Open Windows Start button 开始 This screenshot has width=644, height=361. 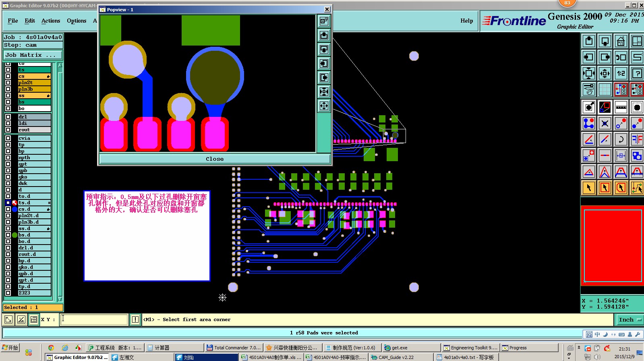point(10,348)
